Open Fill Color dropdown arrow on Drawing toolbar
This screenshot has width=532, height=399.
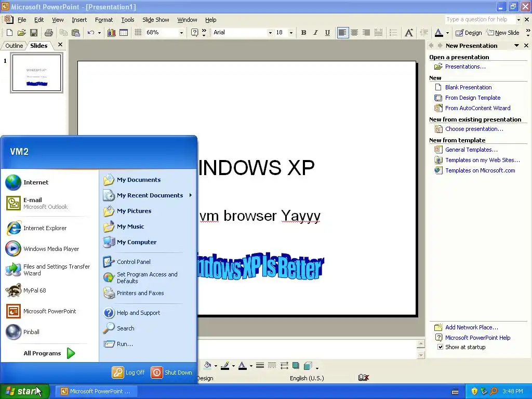point(216,366)
